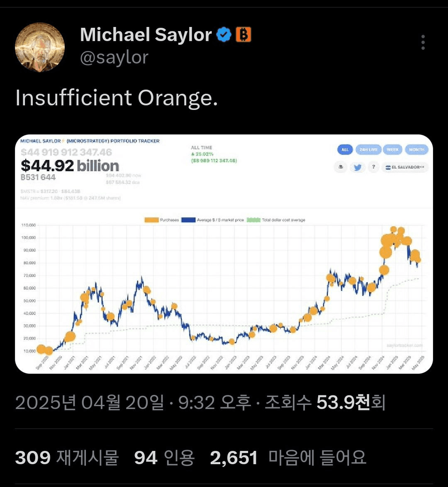Select the MONTH range tab
The width and height of the screenshot is (448, 487).
416,149
